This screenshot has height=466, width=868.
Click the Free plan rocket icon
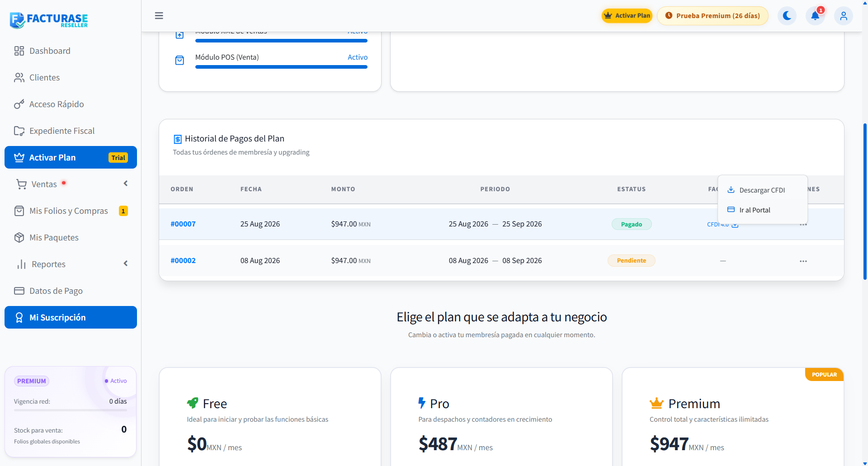[193, 403]
